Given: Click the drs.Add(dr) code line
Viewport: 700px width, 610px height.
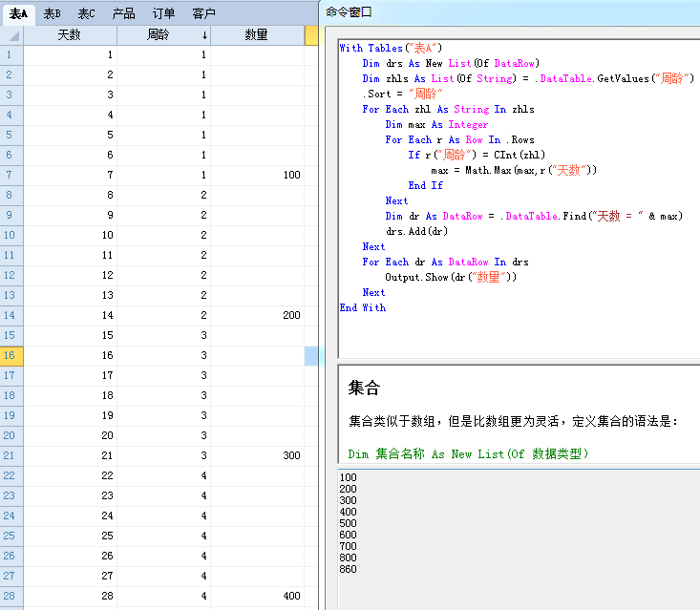Looking at the screenshot, I should pos(416,231).
